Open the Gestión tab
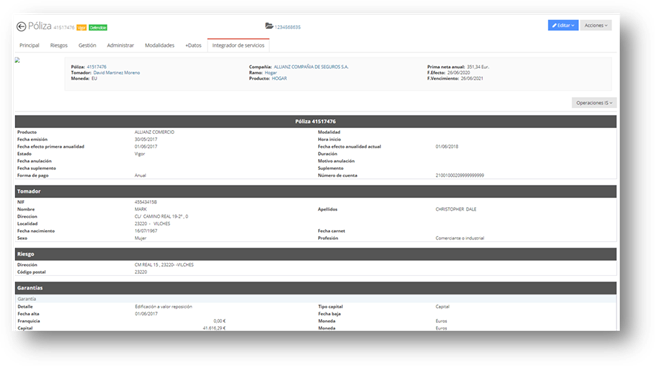Image resolution: width=655 pixels, height=366 pixels. click(x=87, y=45)
